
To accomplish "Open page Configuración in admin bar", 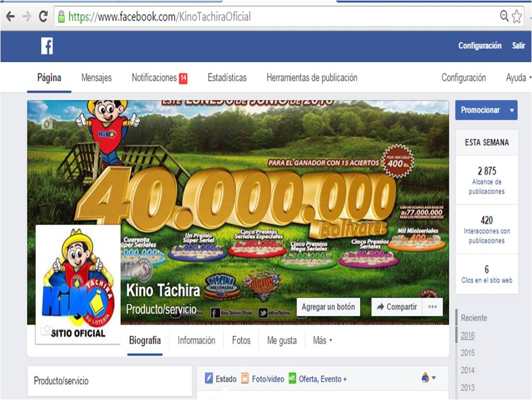I will coord(464,78).
